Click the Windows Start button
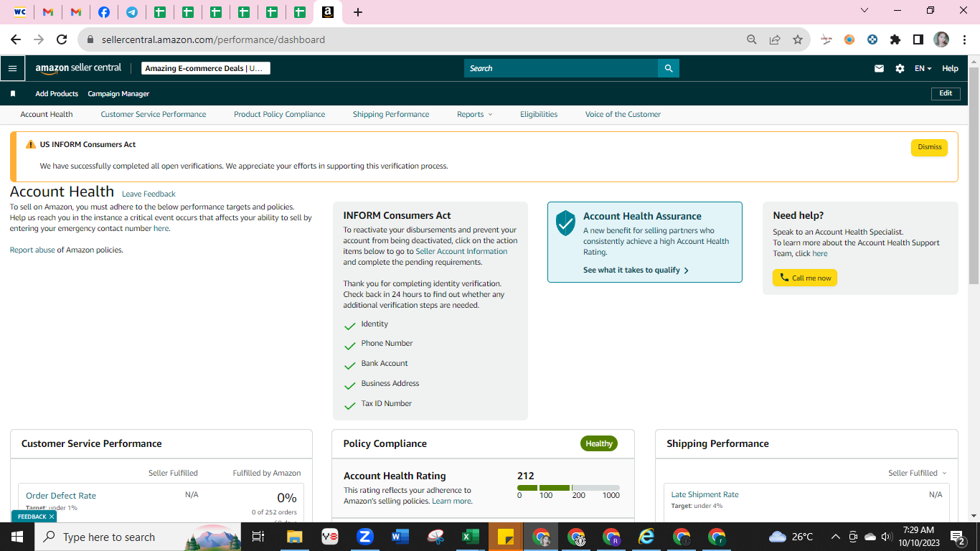The height and width of the screenshot is (551, 980). tap(17, 537)
